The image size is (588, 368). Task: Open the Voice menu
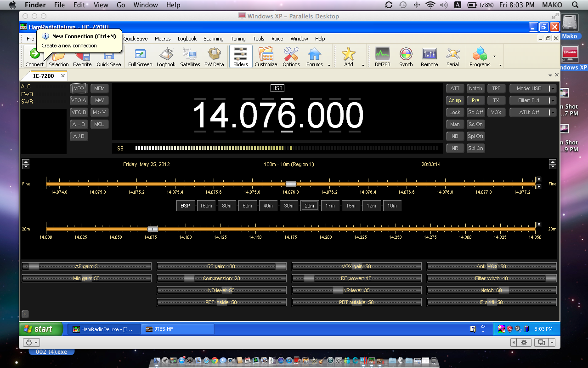[277, 39]
